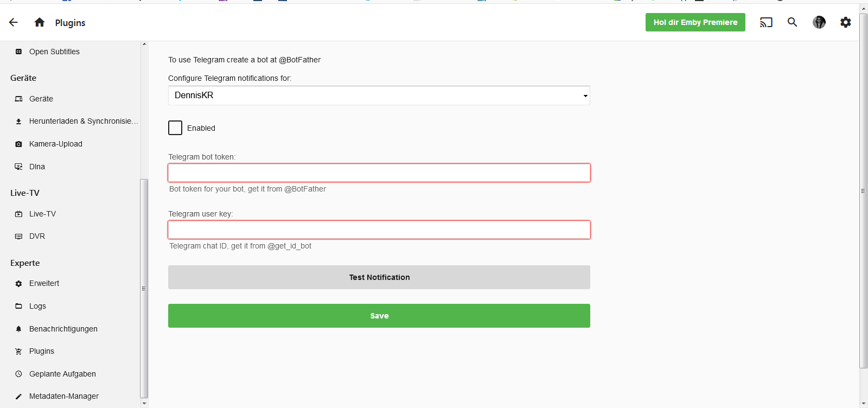Go to Herunterladen & Synchronisieren
868x408 pixels.
tap(84, 121)
